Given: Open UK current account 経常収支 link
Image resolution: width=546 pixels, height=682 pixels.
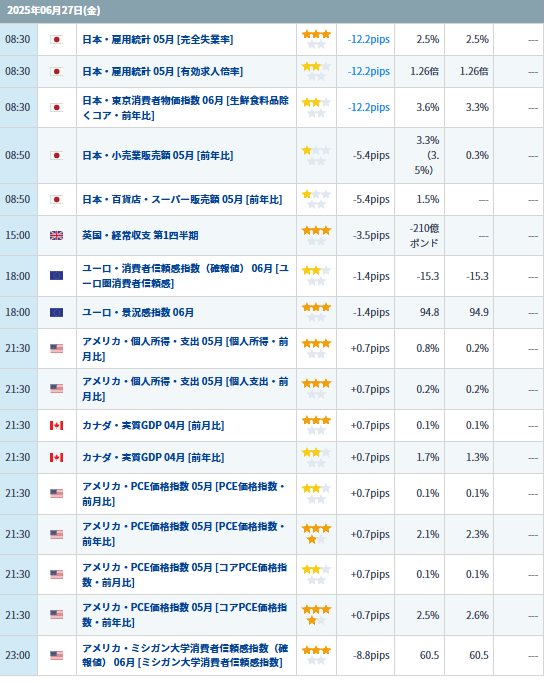Looking at the screenshot, I should [140, 236].
